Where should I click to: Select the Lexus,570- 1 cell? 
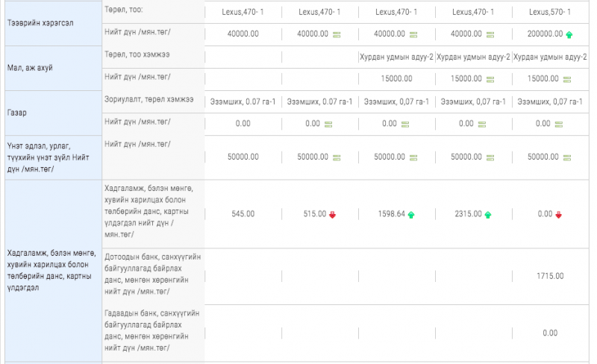pos(548,12)
